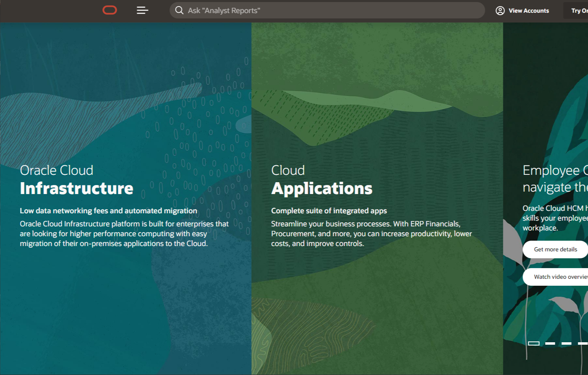588x375 pixels.
Task: Click the Employee carousel headline
Action: tap(555, 178)
